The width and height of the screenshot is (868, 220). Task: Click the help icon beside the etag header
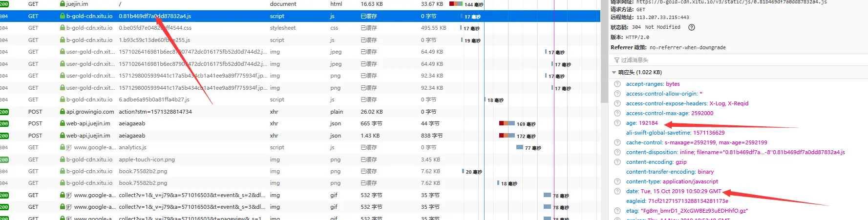617,211
